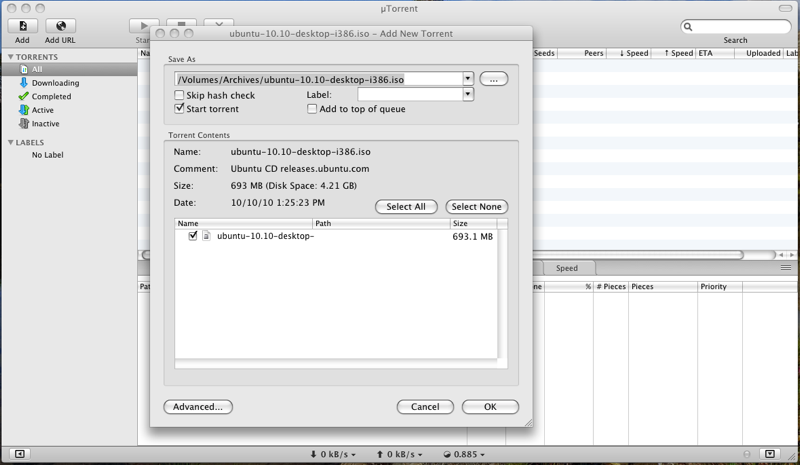Select No Label in sidebar
Screen dimensions: 800x465
(47, 155)
